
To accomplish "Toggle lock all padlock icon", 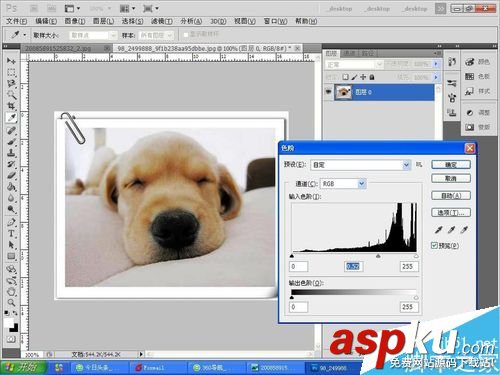I will 372,77.
